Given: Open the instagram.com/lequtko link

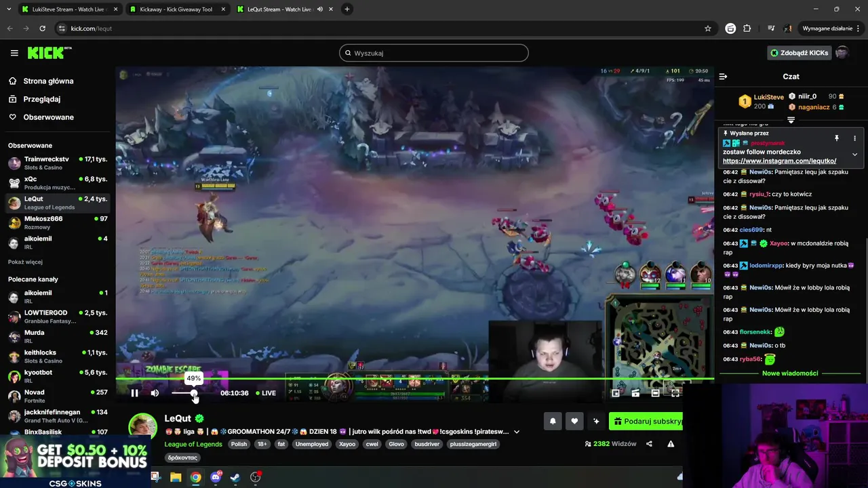Looking at the screenshot, I should pos(779,161).
